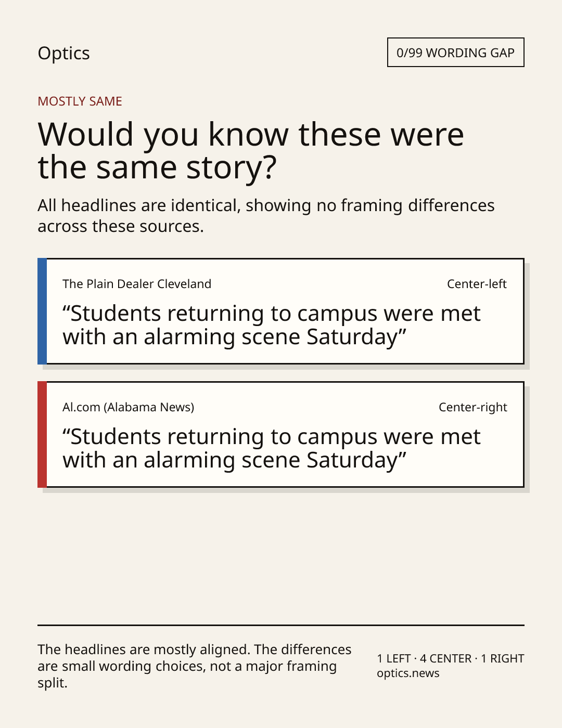The height and width of the screenshot is (728, 562).
Task: Click the Center-left bias label
Action: tap(477, 284)
